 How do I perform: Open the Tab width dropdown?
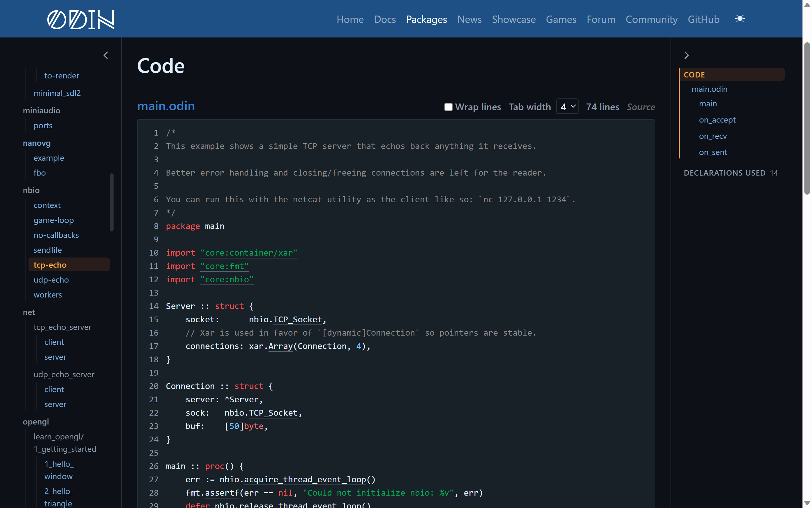567,106
